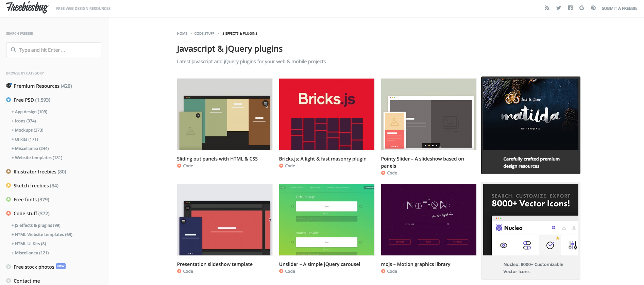This screenshot has width=644, height=285.
Task: Click the blue Free PSD circle icon
Action: 9,100
